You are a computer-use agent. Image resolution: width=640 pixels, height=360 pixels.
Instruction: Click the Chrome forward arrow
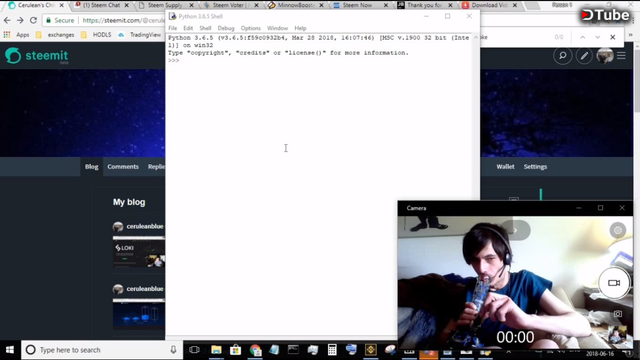tap(20, 20)
